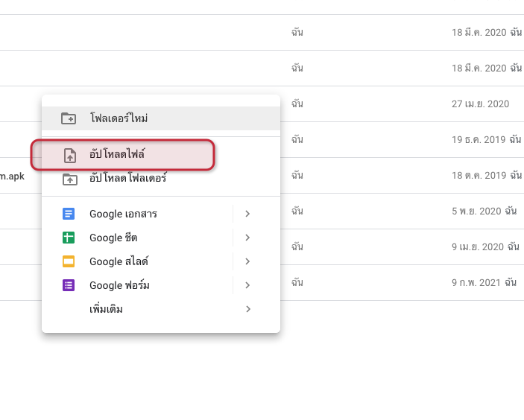Click the file name ending in .apk

(12, 176)
